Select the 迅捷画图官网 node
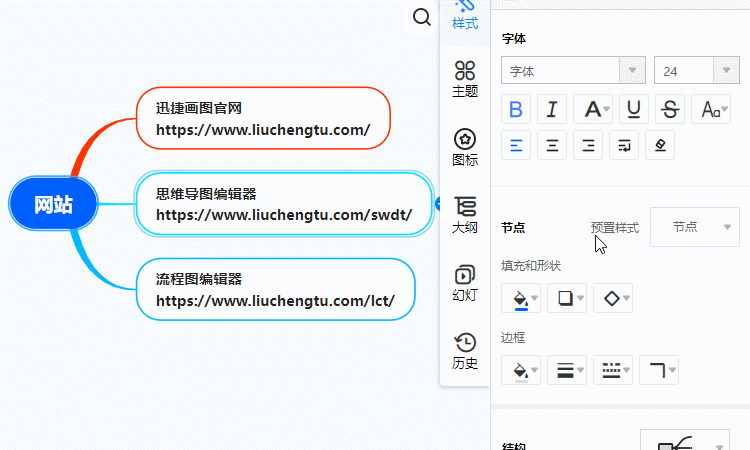The image size is (750, 450). (x=263, y=118)
